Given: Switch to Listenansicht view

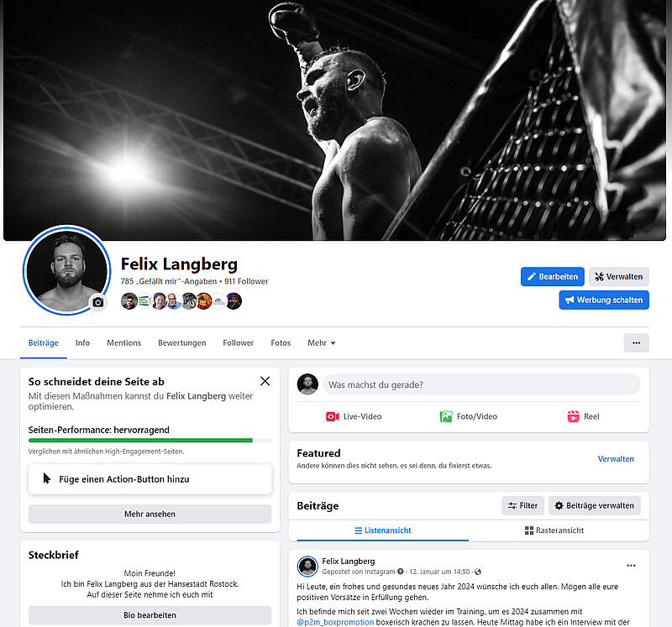Looking at the screenshot, I should (x=383, y=530).
